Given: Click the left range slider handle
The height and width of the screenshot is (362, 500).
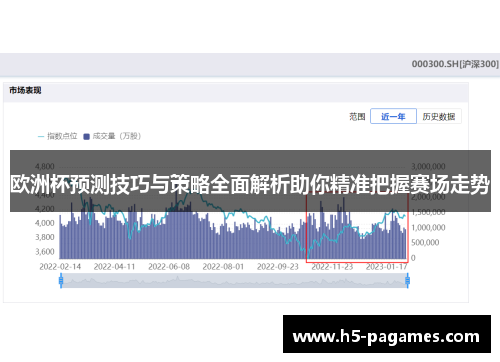Looking at the screenshot, I should point(61,280).
